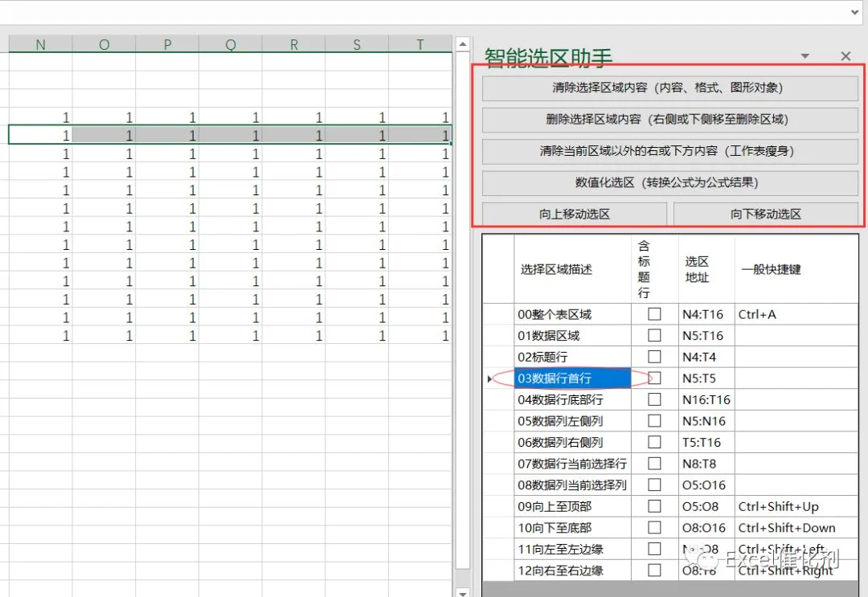Screen dimensions: 868x597
Task: Click 数值化选区 button
Action: (x=669, y=182)
